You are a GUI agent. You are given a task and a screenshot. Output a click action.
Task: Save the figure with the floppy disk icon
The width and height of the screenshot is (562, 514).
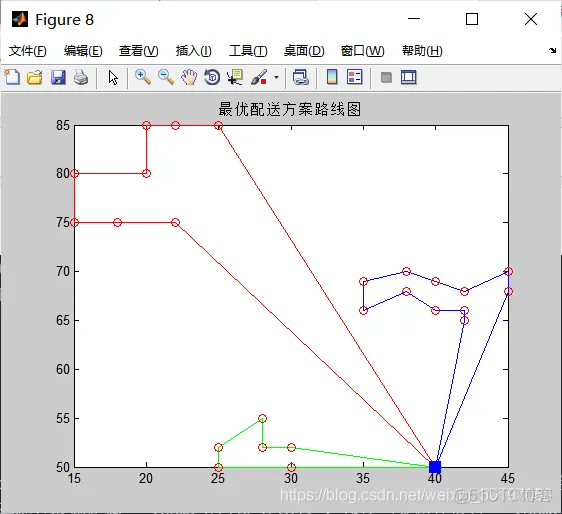[58, 77]
